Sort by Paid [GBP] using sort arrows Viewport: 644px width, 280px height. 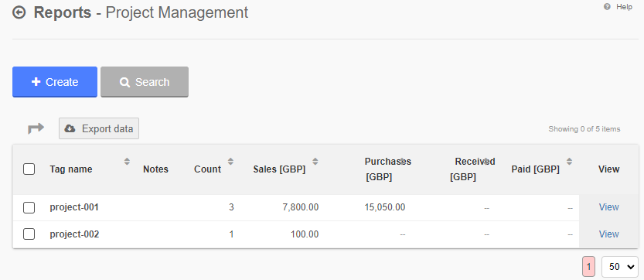tap(569, 162)
